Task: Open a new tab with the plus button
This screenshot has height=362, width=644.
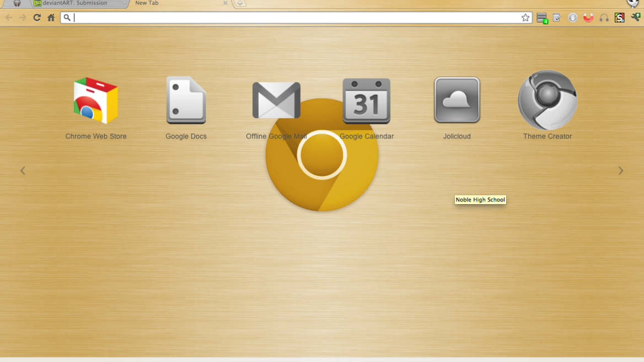Action: [240, 3]
